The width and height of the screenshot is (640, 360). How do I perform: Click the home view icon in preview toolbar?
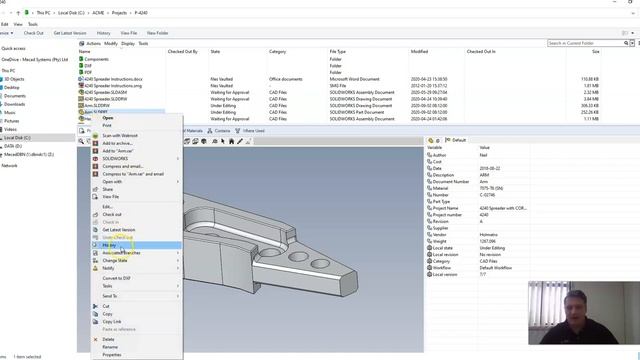(x=231, y=141)
